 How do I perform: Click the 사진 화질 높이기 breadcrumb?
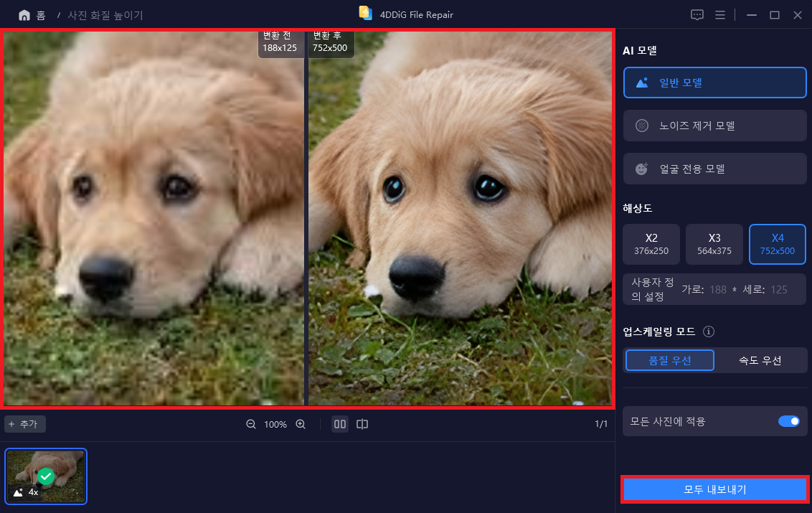pyautogui.click(x=105, y=16)
